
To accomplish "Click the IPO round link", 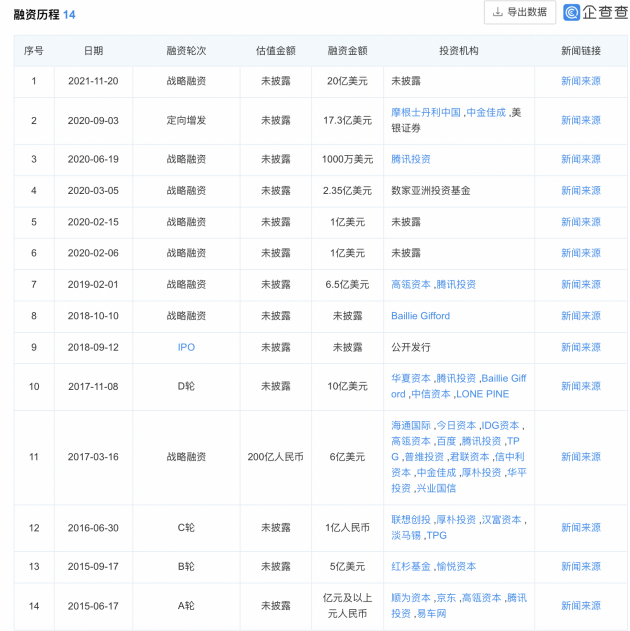I will [186, 347].
